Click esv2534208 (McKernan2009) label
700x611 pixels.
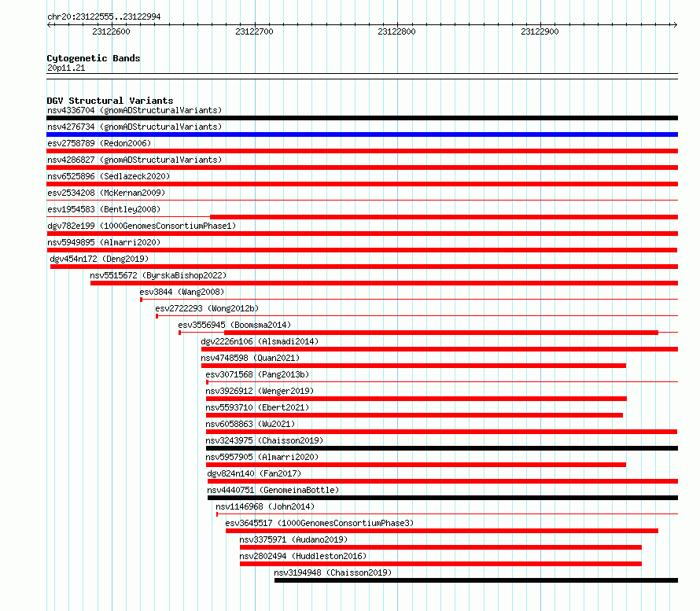coord(106,193)
